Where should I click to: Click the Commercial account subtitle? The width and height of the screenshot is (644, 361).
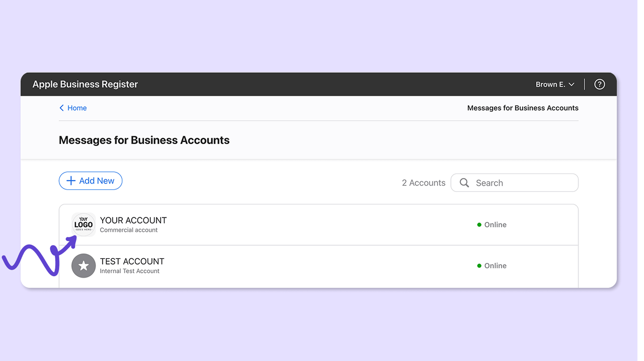pos(128,230)
